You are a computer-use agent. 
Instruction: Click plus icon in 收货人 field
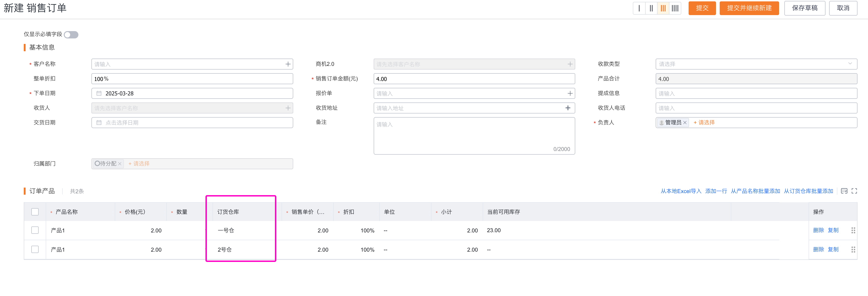[x=288, y=108]
